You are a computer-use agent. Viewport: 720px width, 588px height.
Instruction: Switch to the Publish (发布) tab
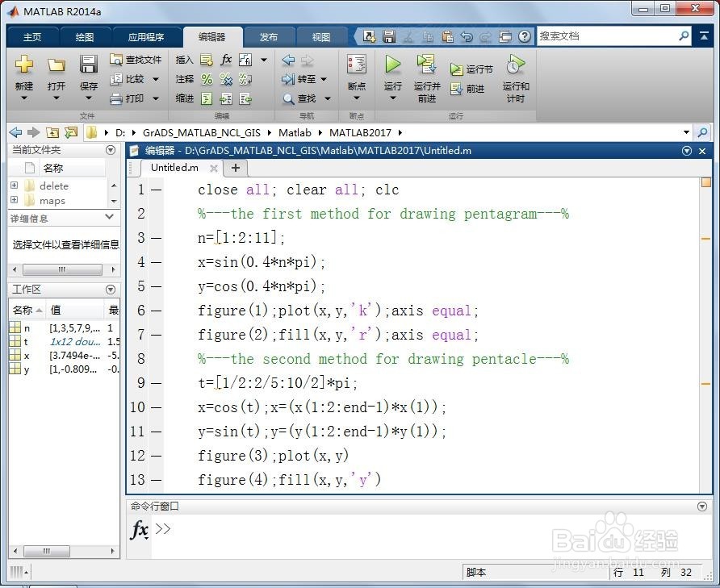point(269,37)
